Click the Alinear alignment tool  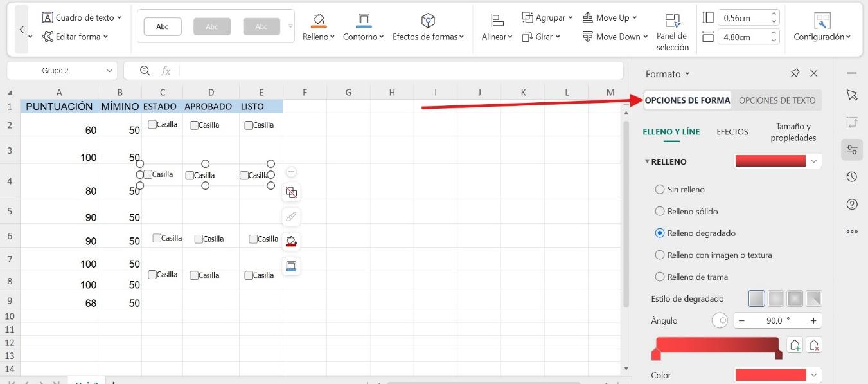[x=497, y=28]
